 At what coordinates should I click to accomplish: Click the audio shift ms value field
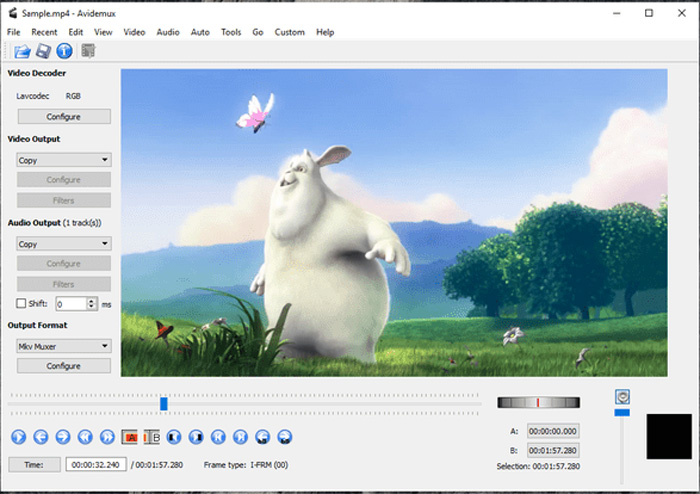72,304
